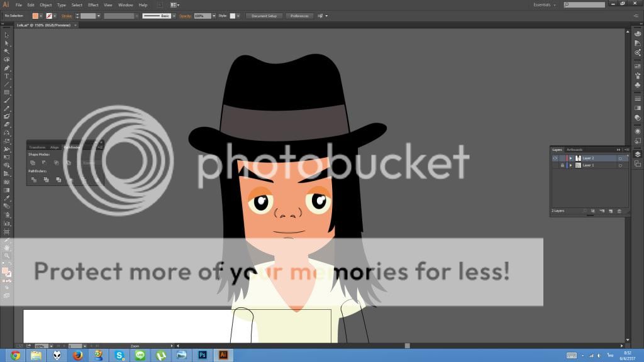The image size is (644, 362).
Task: Open the Basic brush definition dropdown
Action: coord(174,16)
